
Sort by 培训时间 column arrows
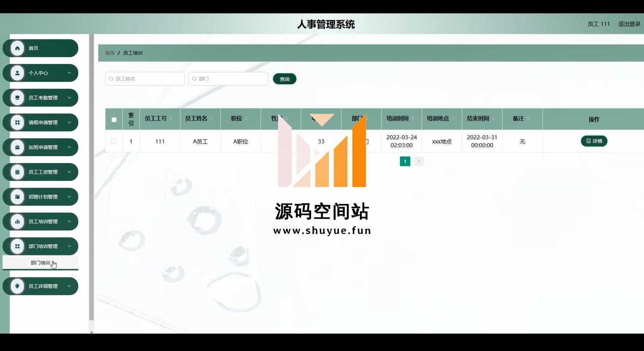coord(413,119)
